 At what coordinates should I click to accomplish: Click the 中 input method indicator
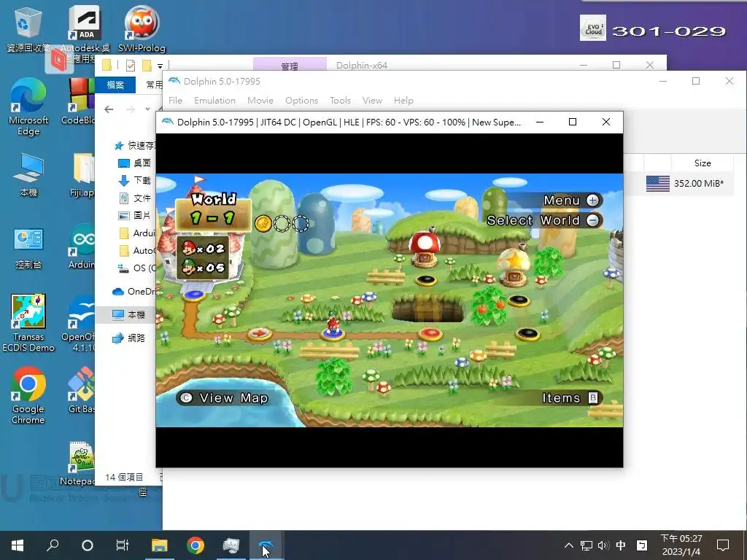[x=621, y=545]
